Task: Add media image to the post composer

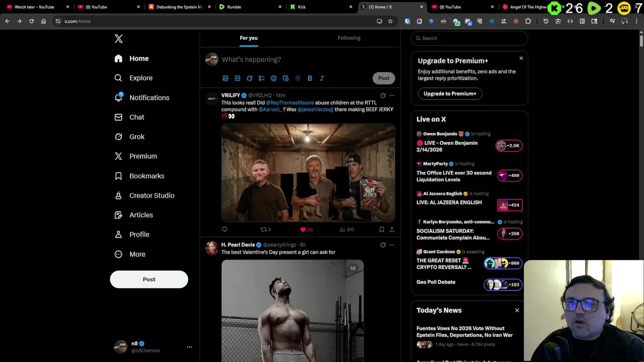Action: point(225,78)
